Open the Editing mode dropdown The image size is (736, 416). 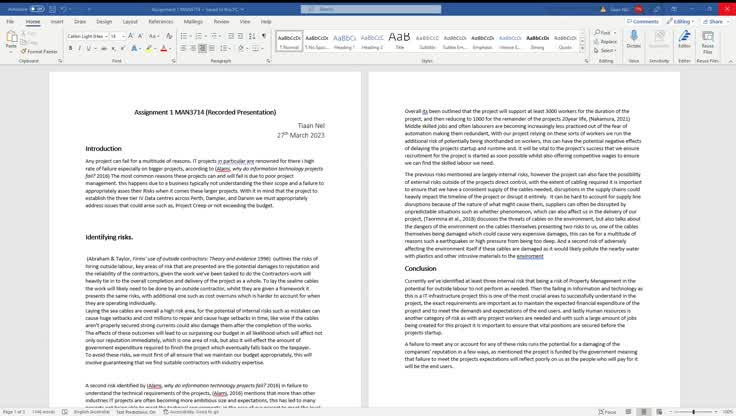pyautogui.click(x=682, y=20)
